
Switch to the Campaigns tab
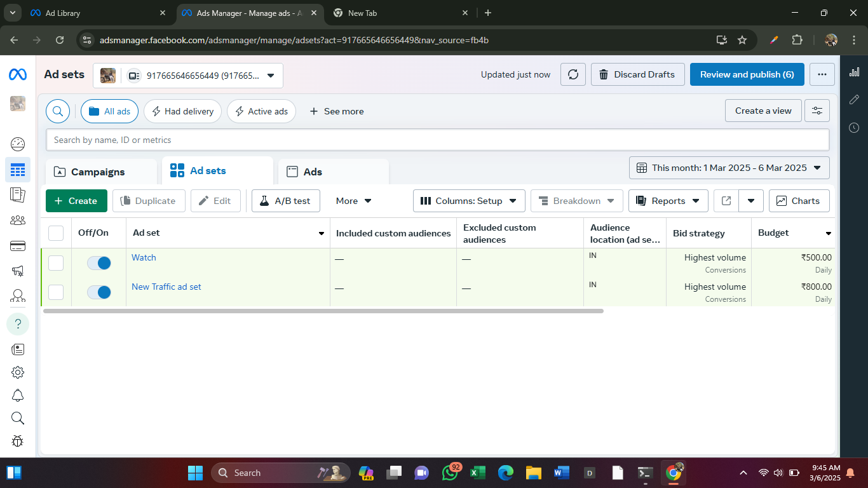coord(98,172)
